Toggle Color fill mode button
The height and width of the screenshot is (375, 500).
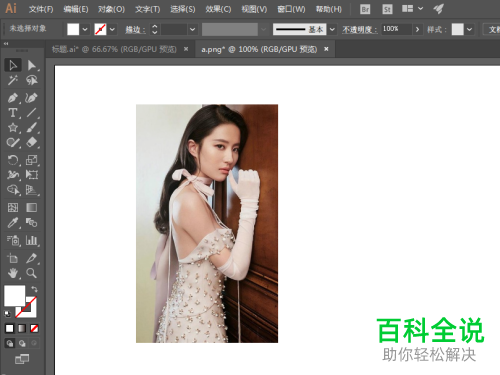pos(9,329)
